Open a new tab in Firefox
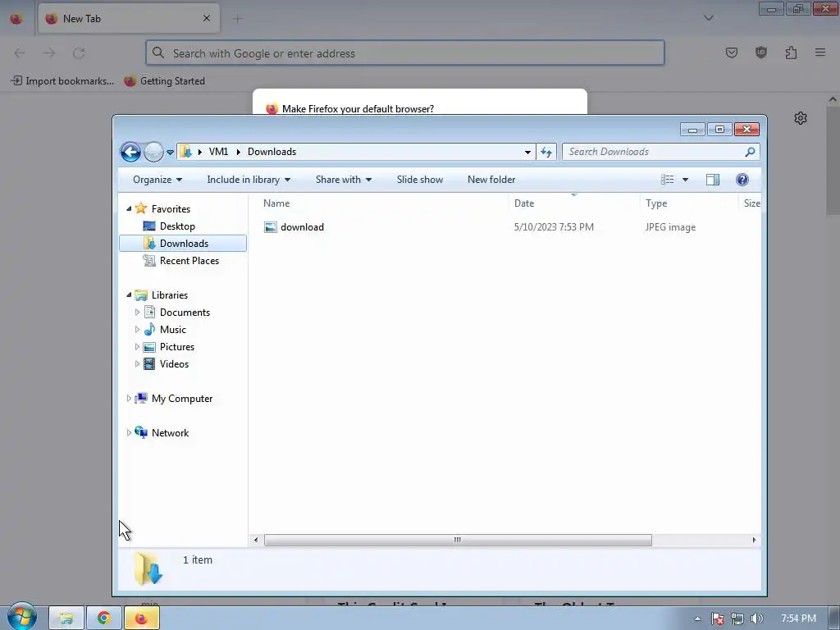840x630 pixels. click(237, 19)
